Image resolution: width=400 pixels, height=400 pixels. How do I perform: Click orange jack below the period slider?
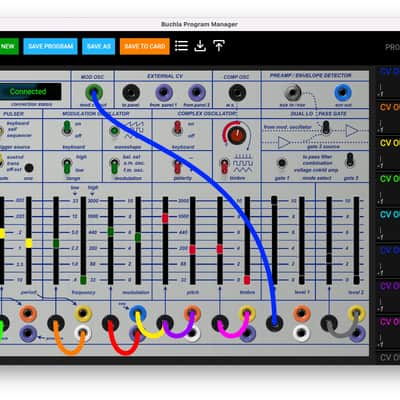coord(28,313)
